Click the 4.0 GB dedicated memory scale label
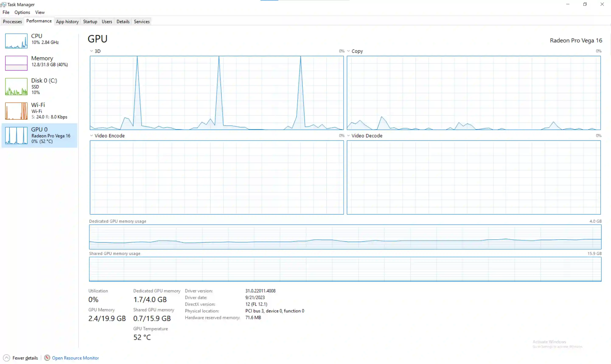 (596, 221)
